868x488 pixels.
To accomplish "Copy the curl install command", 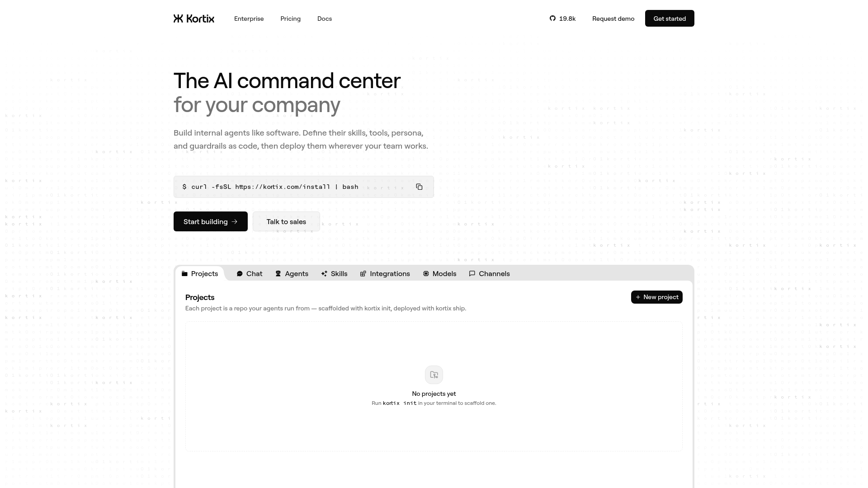I will (419, 187).
